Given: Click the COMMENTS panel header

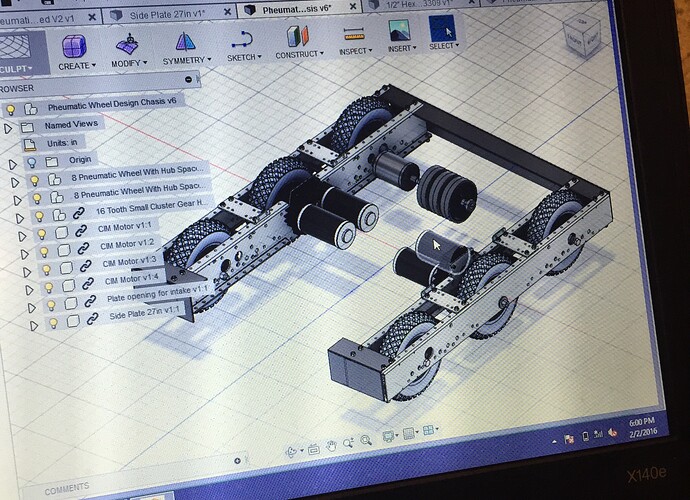Looking at the screenshot, I should click(x=66, y=488).
